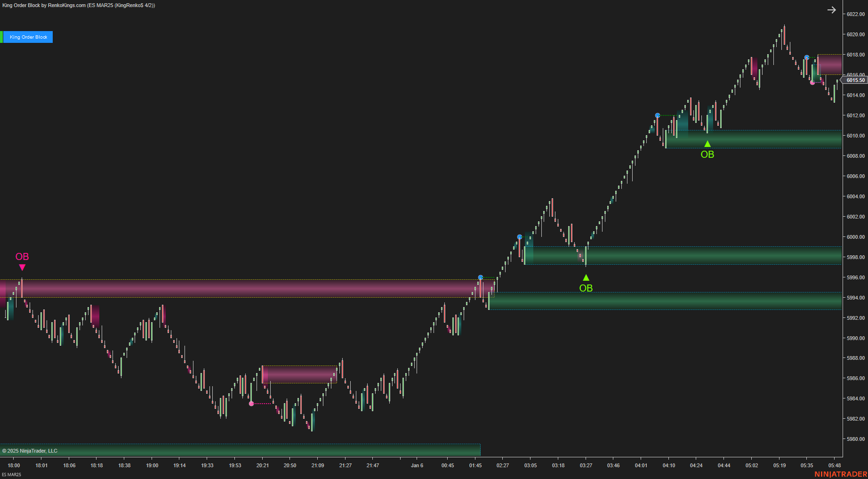The width and height of the screenshot is (868, 479).
Task: Click the blue King Order Block indicator label
Action: pyautogui.click(x=28, y=37)
